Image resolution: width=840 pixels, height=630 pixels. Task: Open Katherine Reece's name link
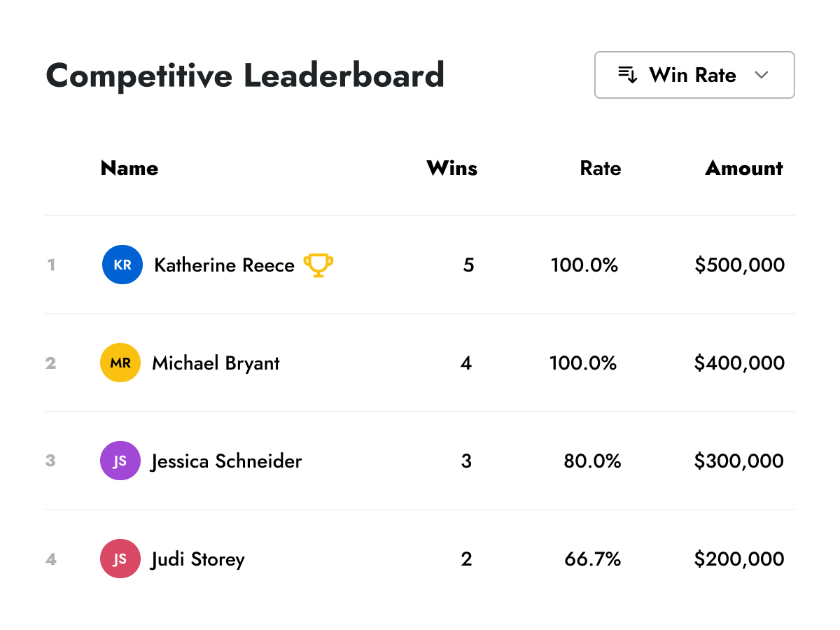224,265
